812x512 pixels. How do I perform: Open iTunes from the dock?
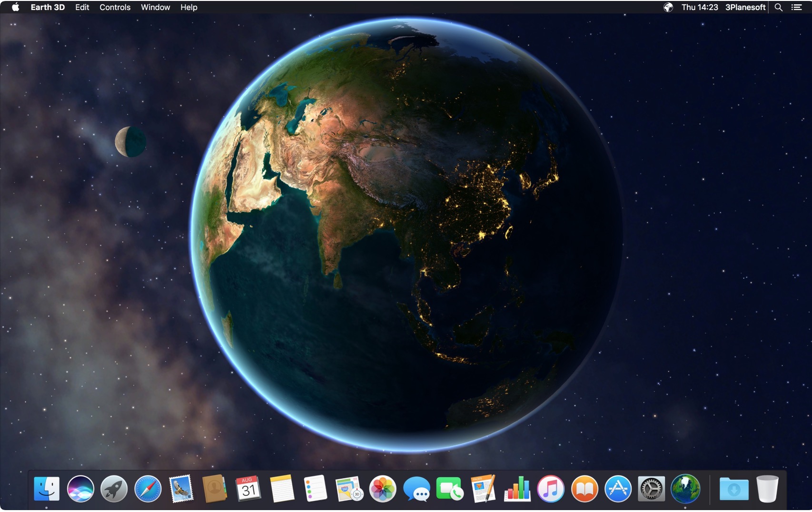point(551,489)
